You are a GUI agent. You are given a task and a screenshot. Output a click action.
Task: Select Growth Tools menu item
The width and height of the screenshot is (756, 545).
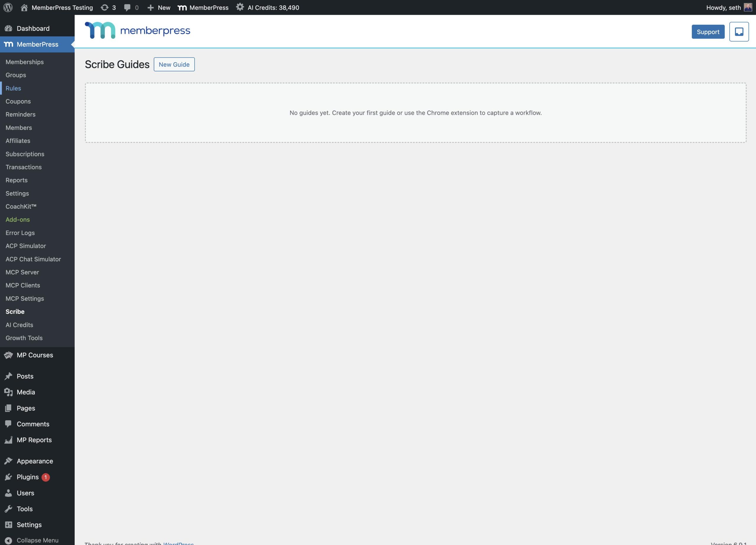point(24,338)
